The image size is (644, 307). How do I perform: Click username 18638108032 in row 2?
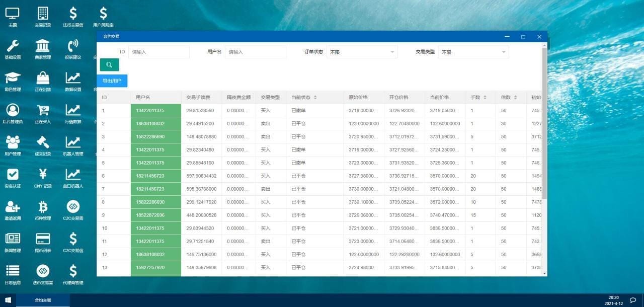click(155, 123)
